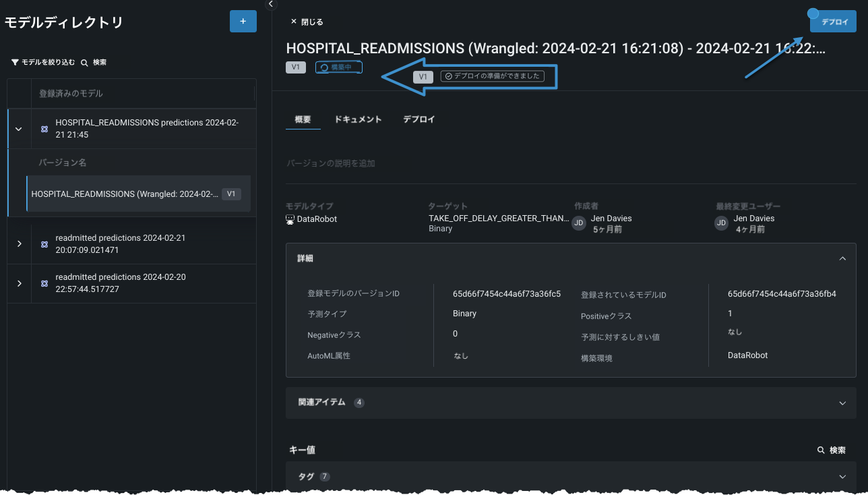
Task: Expand the タグ section
Action: (x=842, y=476)
